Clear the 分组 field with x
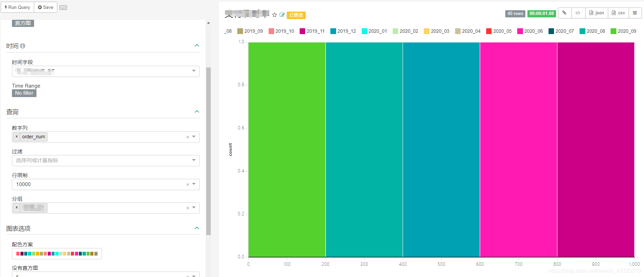This screenshot has height=277, width=644. click(x=188, y=208)
